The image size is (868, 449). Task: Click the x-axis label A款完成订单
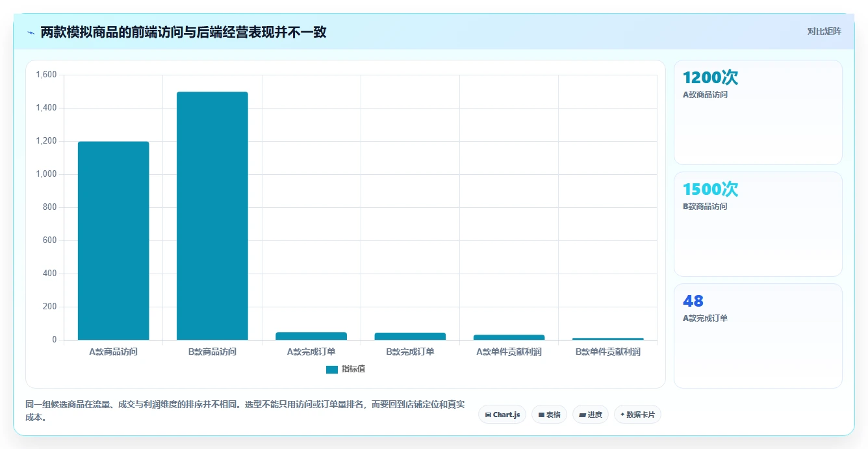tap(311, 352)
